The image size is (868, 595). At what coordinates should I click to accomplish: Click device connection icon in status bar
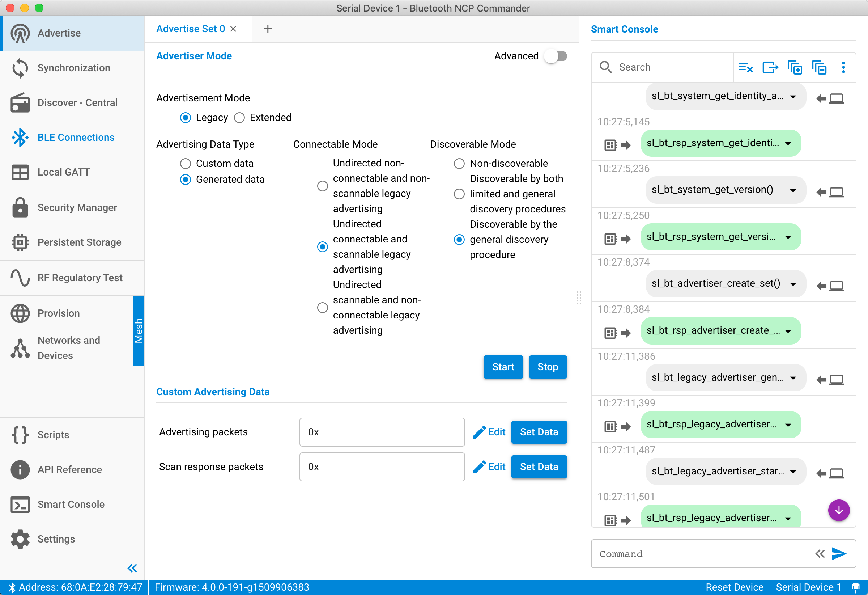pos(855,587)
